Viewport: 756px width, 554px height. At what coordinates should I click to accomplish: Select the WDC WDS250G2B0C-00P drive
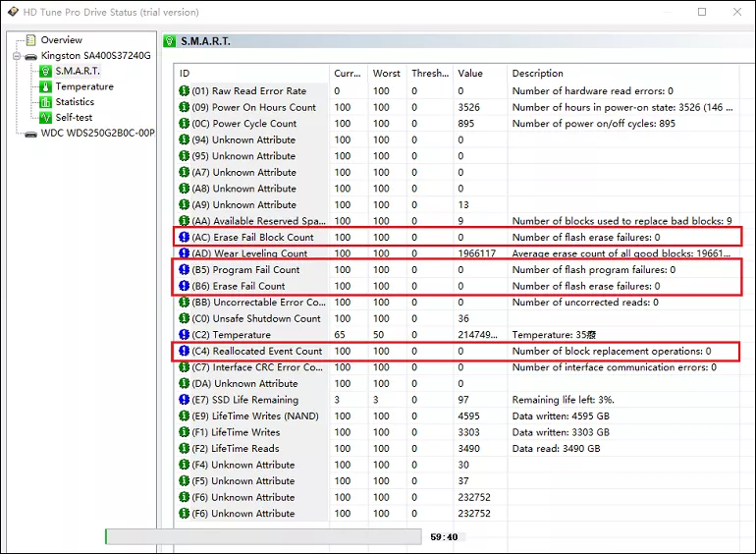98,134
